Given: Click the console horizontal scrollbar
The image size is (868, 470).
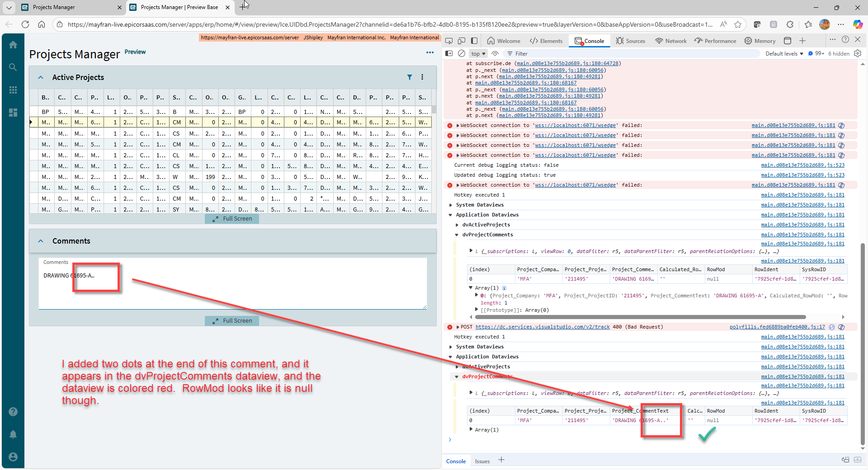Looking at the screenshot, I should pyautogui.click(x=640, y=317).
